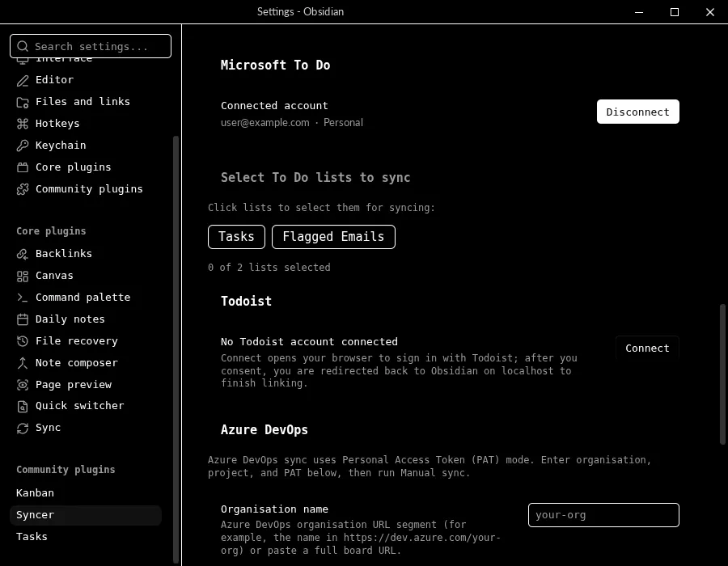This screenshot has height=566, width=728.
Task: Open Page preview settings
Action: [86, 384]
